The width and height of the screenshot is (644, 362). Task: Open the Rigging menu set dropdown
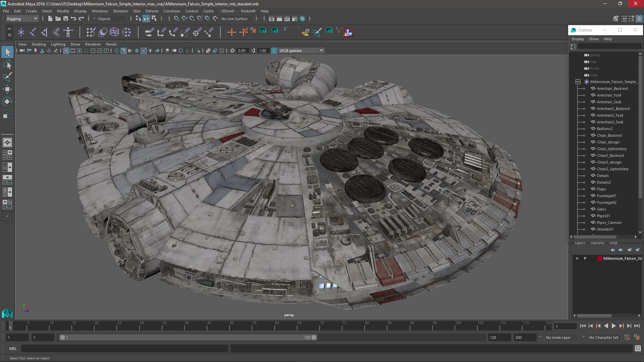click(22, 19)
